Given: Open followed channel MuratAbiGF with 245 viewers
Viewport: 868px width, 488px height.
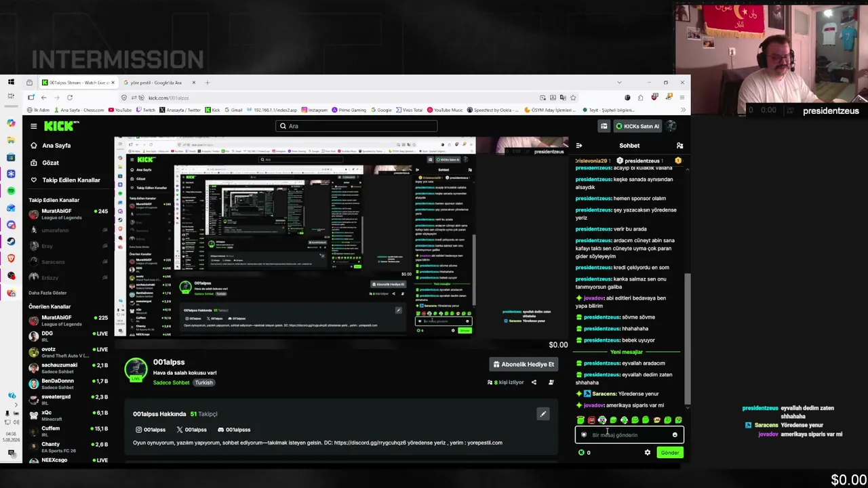Looking at the screenshot, I should point(68,214).
